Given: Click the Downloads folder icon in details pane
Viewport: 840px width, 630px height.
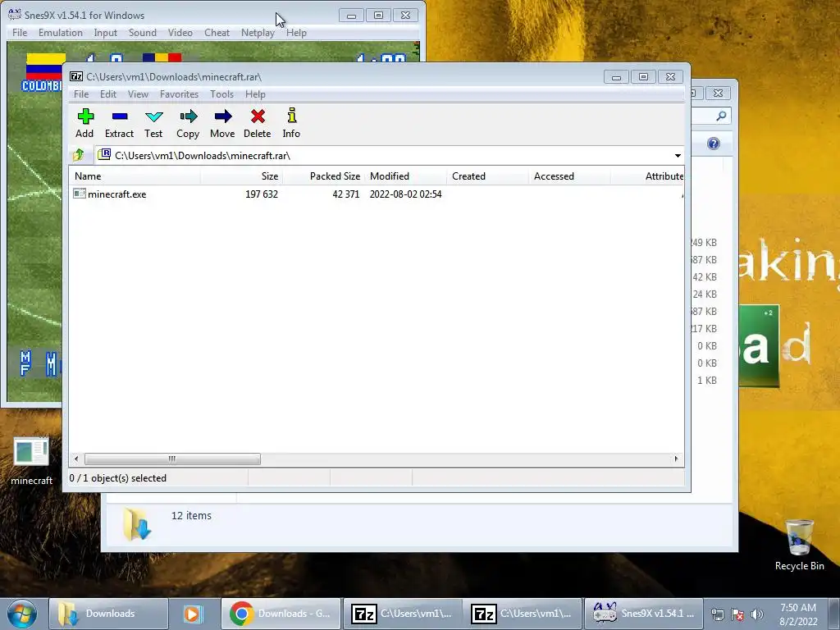Looking at the screenshot, I should tap(137, 524).
